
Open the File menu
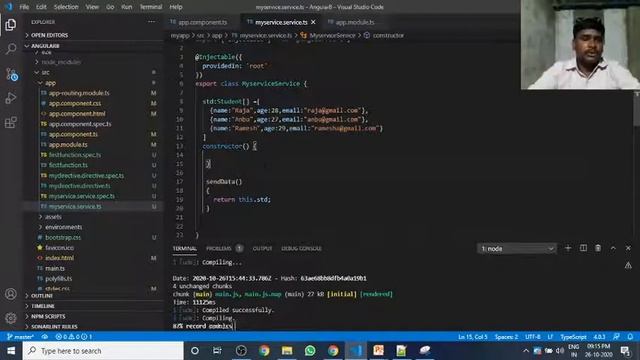pyautogui.click(x=24, y=7)
